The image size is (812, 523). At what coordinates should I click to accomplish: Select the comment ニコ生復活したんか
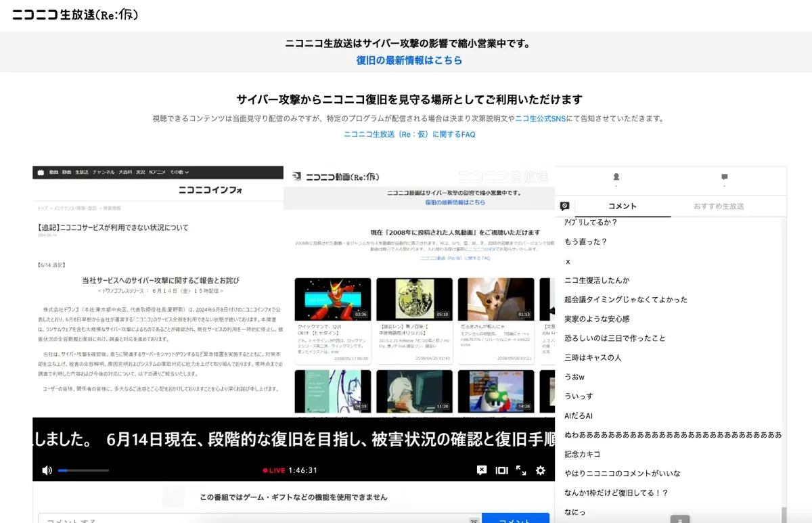[597, 280]
